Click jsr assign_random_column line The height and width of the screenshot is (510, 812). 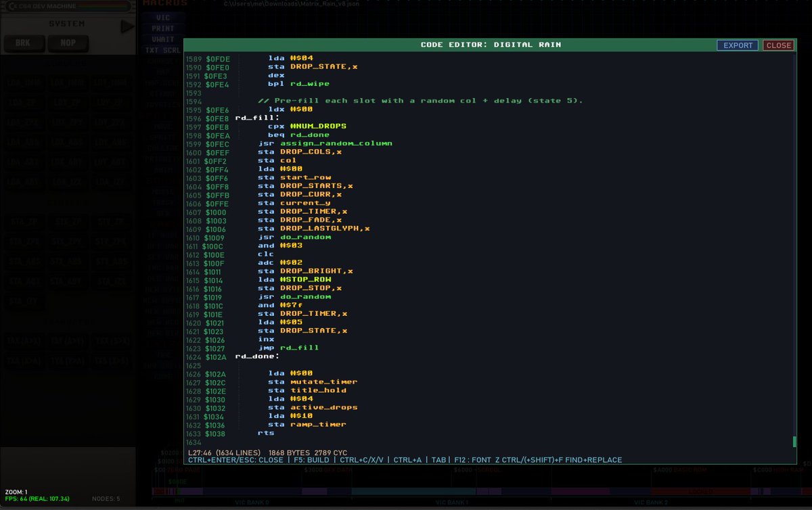tap(325, 143)
